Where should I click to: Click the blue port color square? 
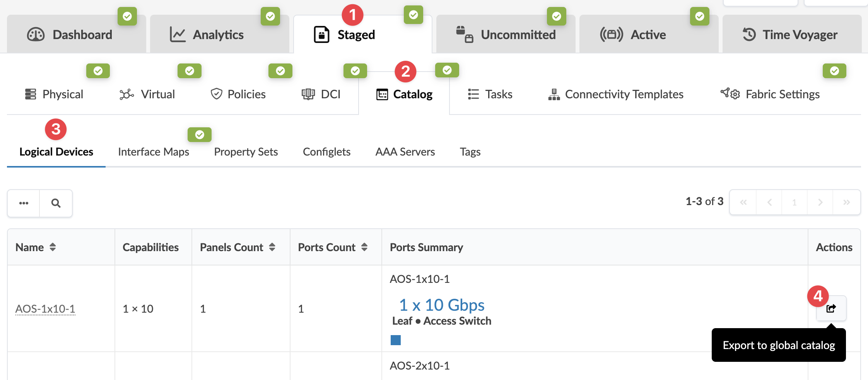395,340
